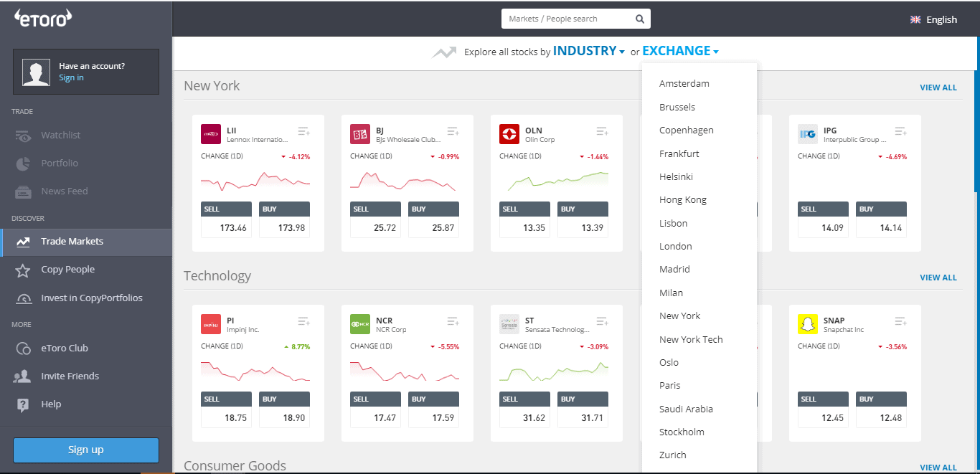Click the search magnifier icon
The image size is (980, 474).
click(640, 19)
